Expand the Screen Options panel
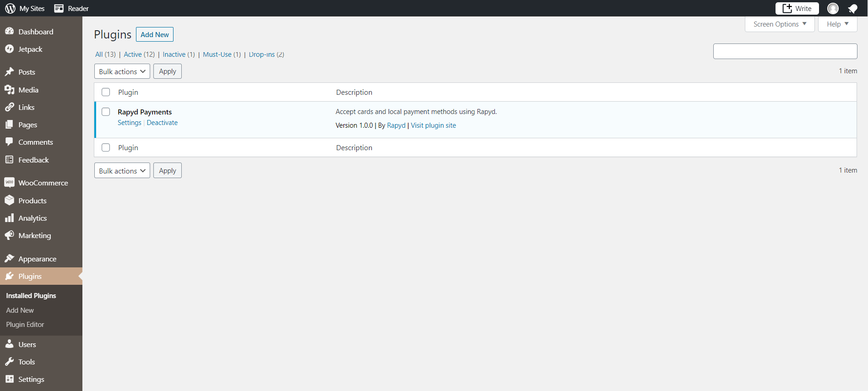868x391 pixels. (x=780, y=24)
